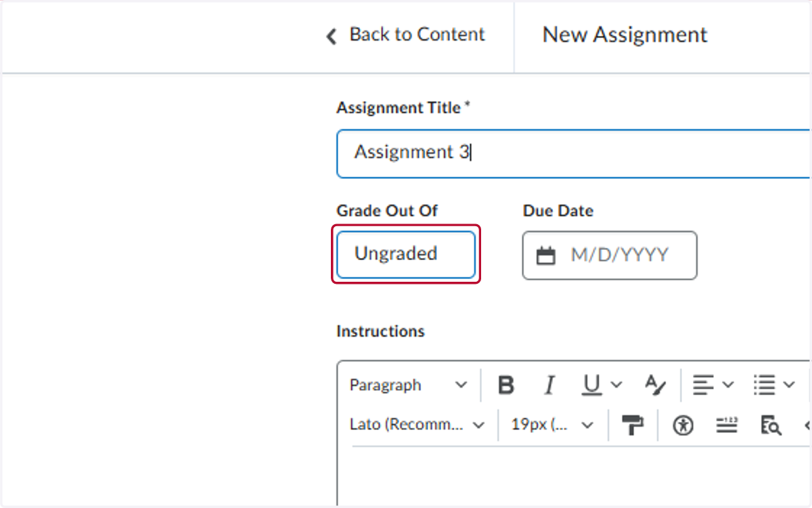Run the accessibility checker
Screen dimensions: 812x508
(x=683, y=425)
